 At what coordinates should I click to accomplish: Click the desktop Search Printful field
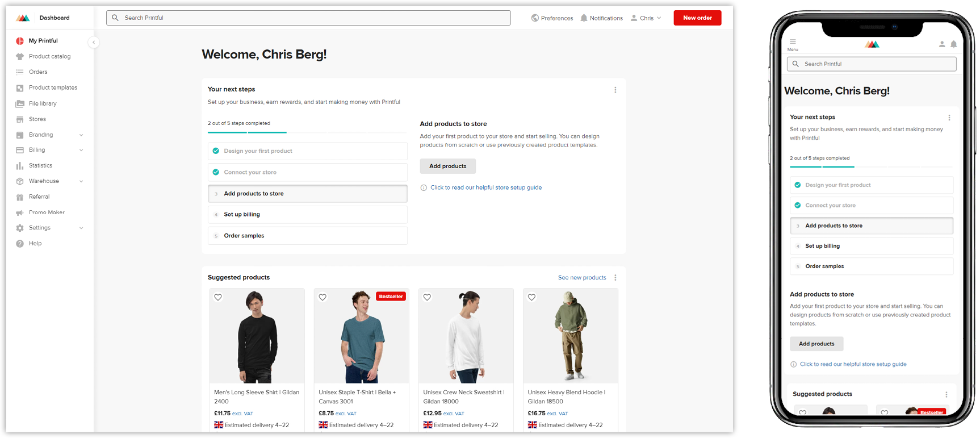click(x=308, y=18)
